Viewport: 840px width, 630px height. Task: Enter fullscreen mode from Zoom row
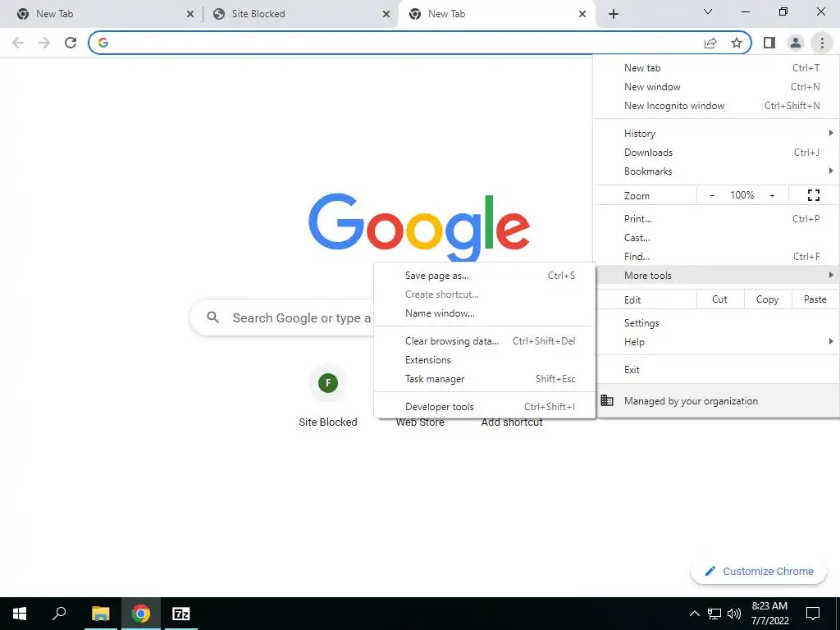tap(813, 195)
